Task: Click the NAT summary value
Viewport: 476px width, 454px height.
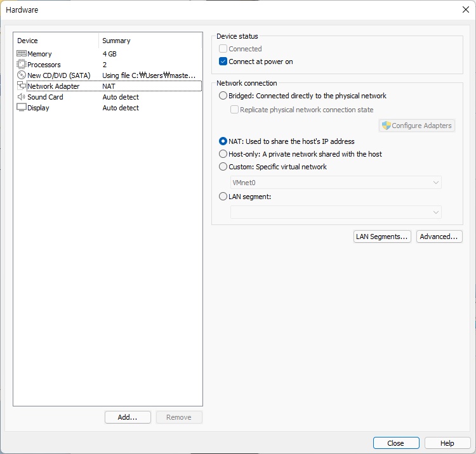Action: [x=109, y=86]
